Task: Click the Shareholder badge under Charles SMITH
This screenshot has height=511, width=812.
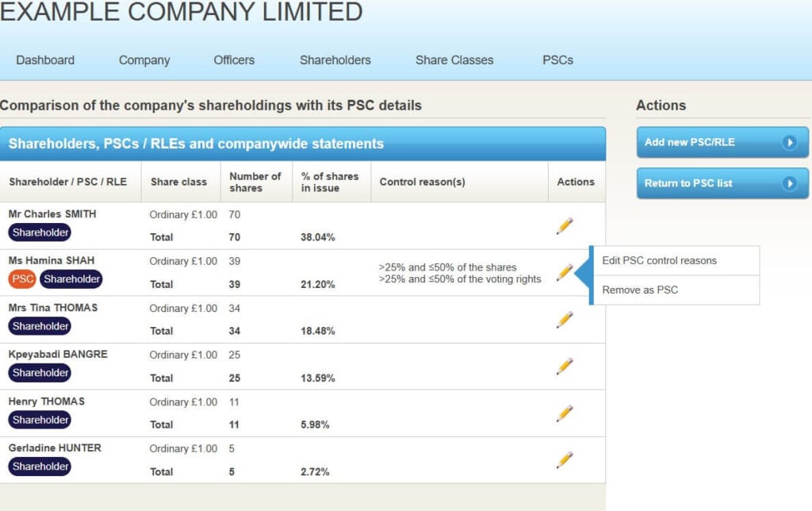Action: (40, 232)
